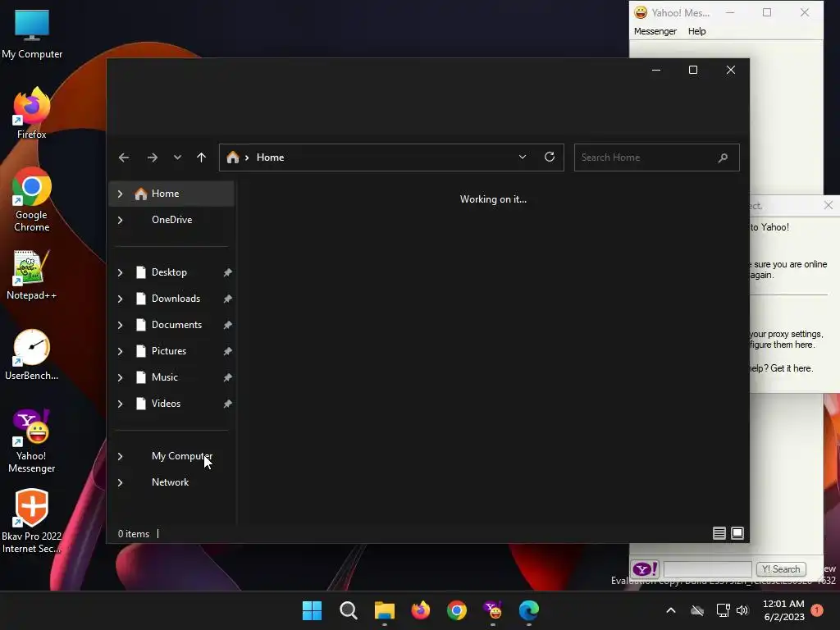Expand the OneDrive tree node
Screen dimensions: 840x630
point(120,220)
